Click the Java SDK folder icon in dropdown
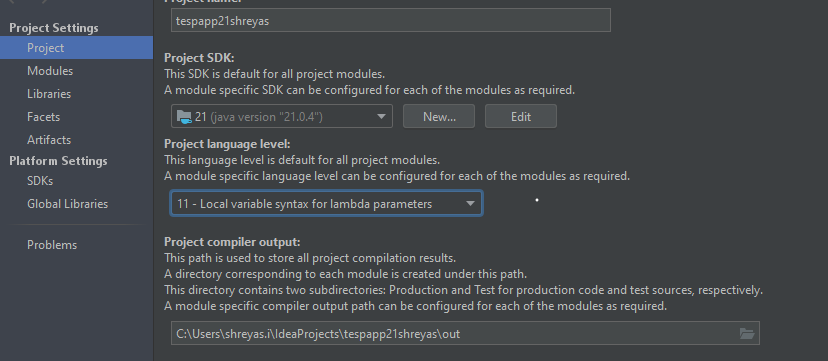This screenshot has height=361, width=828. [184, 117]
